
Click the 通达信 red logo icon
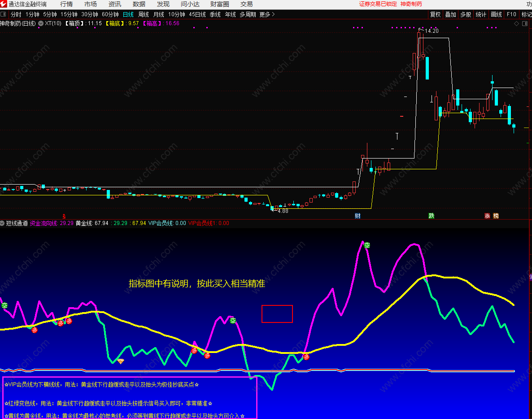pos(4,4)
